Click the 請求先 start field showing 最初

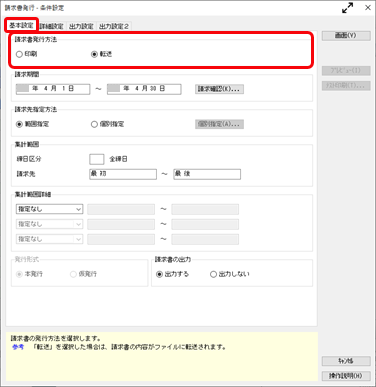(123, 174)
